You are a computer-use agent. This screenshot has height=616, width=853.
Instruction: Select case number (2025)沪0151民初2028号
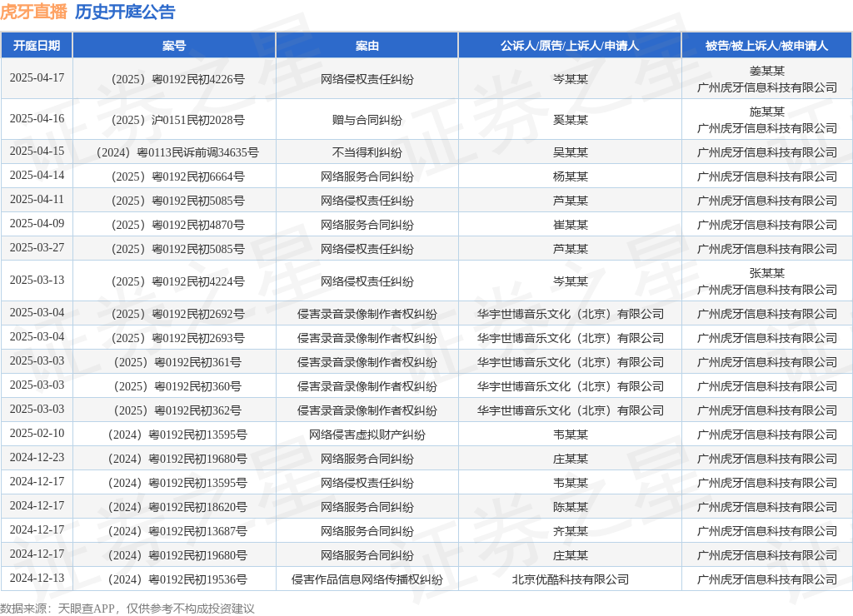[x=178, y=120]
